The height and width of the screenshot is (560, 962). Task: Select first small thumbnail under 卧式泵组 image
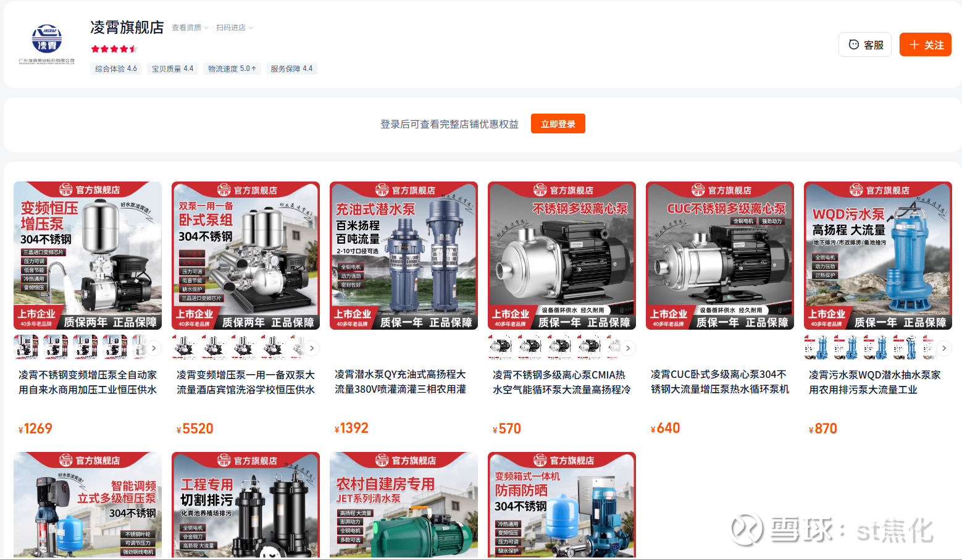point(184,347)
